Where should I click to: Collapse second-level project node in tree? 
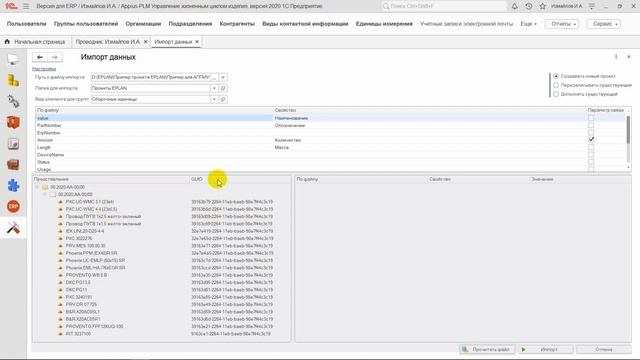[45, 194]
